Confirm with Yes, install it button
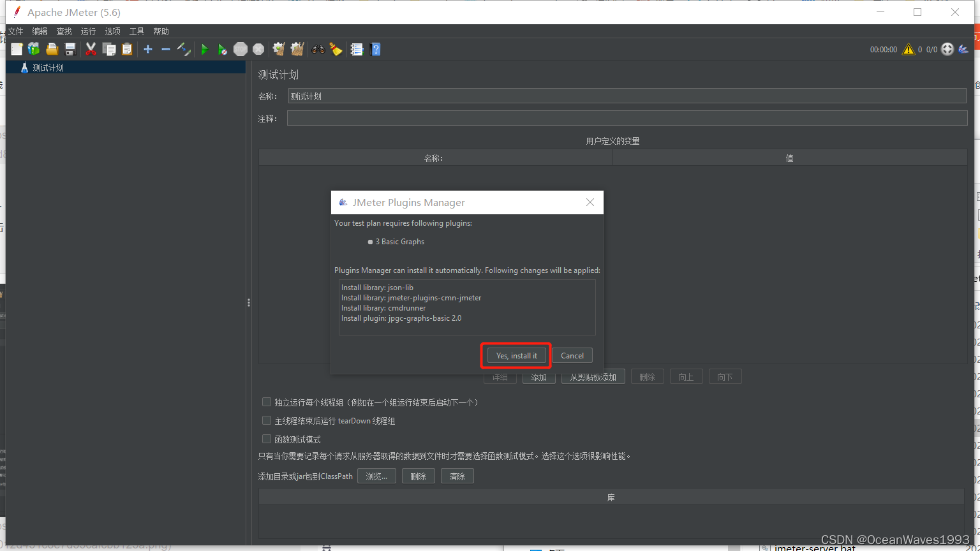Screen dimensions: 980x551 (516, 356)
